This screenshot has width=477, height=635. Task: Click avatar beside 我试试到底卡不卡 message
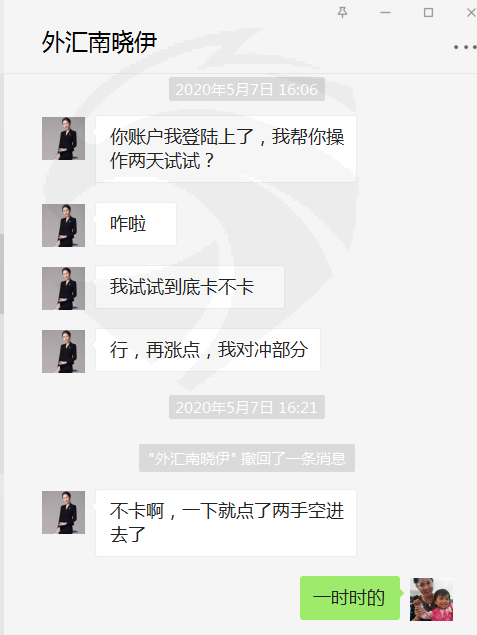pos(64,288)
